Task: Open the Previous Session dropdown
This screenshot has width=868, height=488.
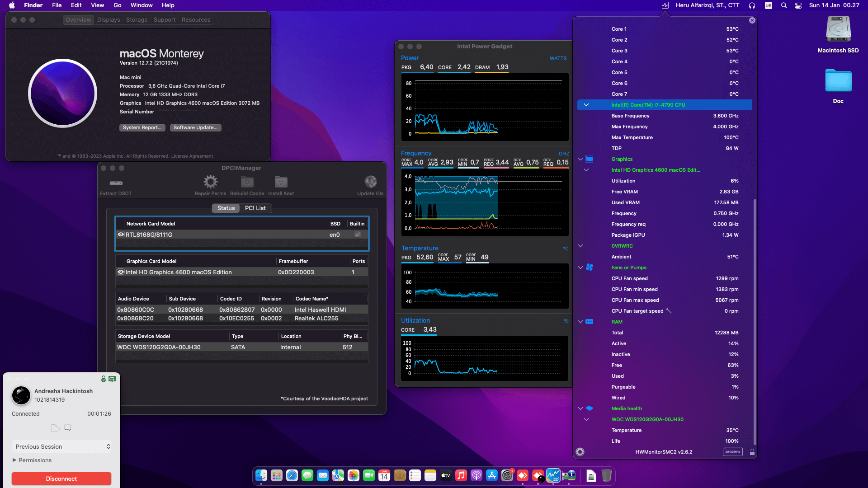Action: click(x=61, y=446)
